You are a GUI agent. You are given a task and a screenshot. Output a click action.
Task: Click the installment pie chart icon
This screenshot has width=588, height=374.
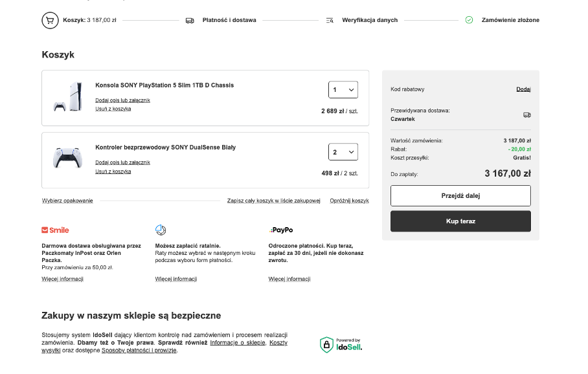[161, 230]
